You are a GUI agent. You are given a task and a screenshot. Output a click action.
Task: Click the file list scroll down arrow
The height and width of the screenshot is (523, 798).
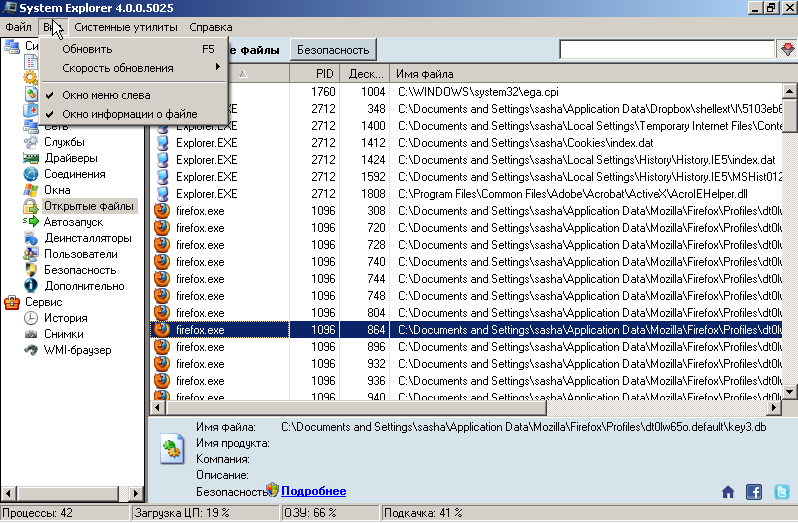point(789,392)
